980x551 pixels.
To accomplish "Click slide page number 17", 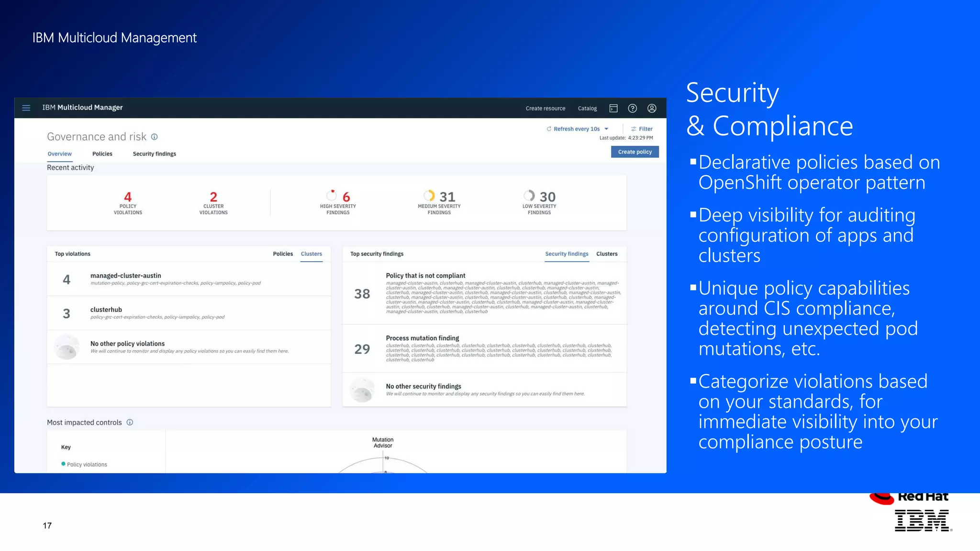I will click(47, 525).
